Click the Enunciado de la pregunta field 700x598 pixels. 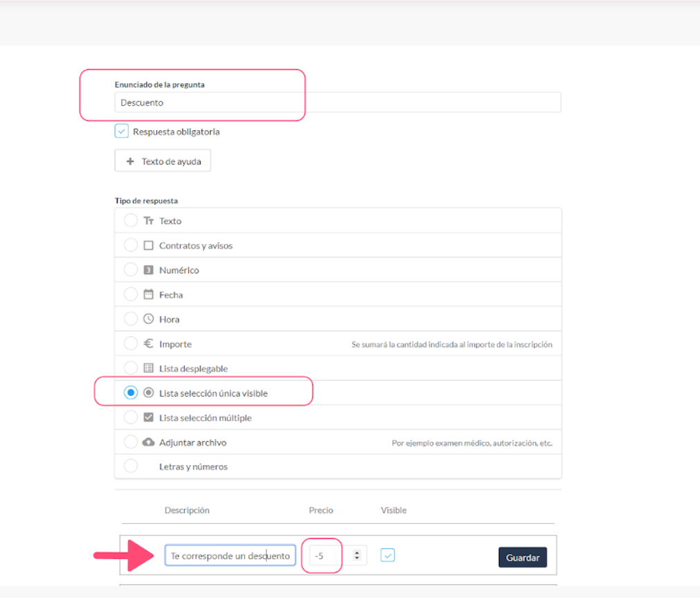coord(338,102)
